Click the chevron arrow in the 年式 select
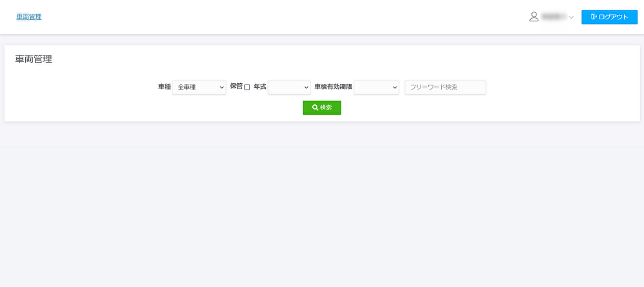 307,87
